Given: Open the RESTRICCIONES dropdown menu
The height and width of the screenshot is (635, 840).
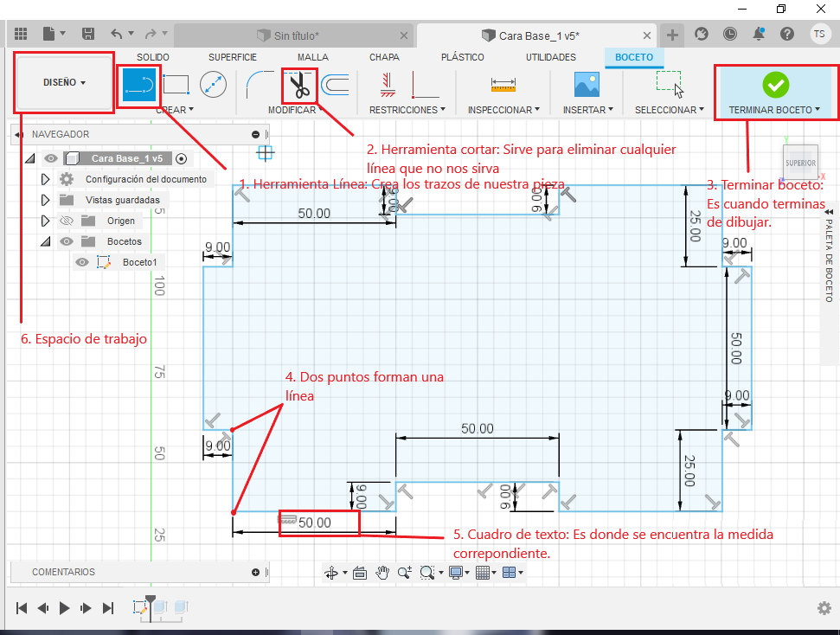Looking at the screenshot, I should 407,110.
